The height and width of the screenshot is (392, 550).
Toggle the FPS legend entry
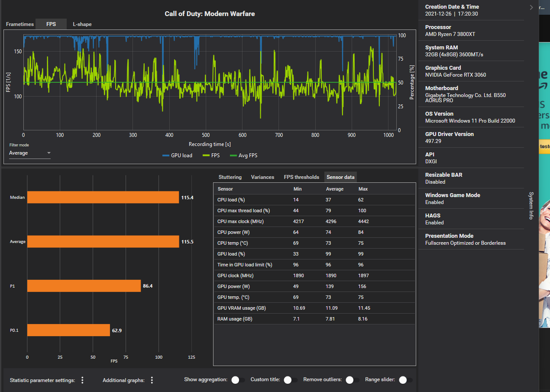(212, 156)
